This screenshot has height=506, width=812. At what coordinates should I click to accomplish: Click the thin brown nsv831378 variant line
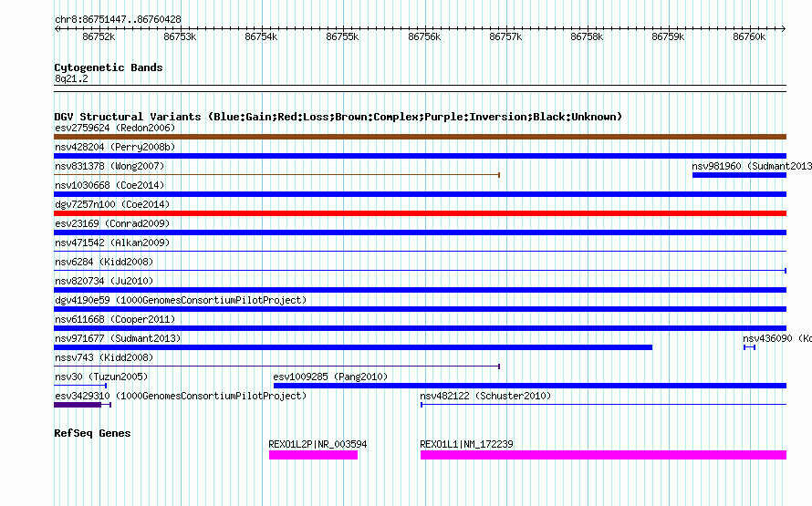(x=277, y=175)
